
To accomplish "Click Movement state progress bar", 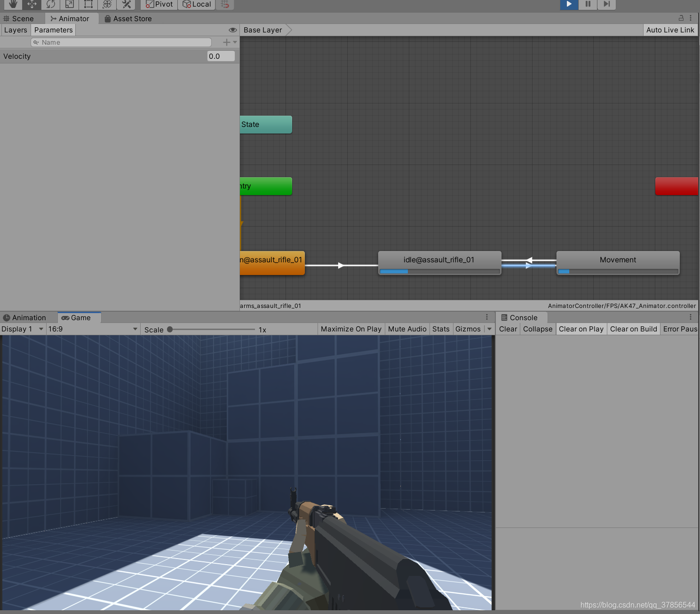I will 618,271.
